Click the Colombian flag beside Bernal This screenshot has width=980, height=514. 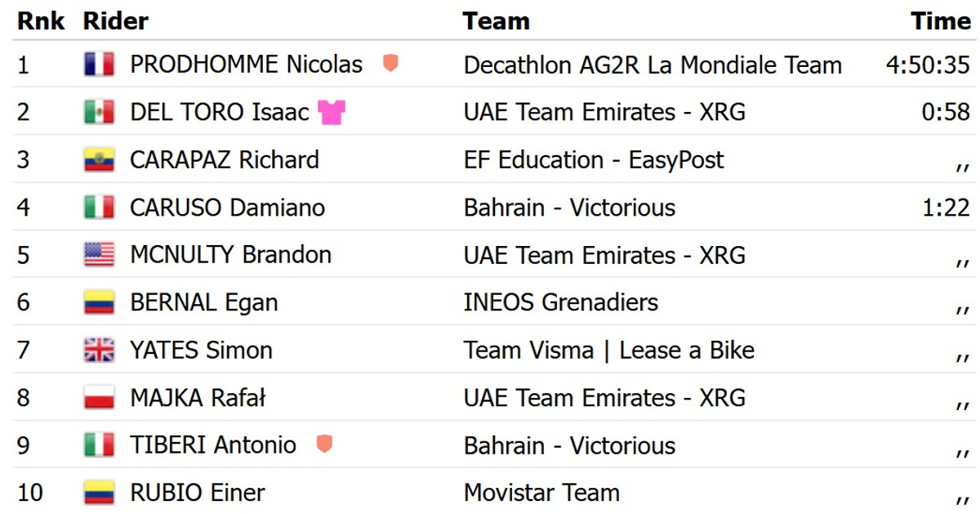coord(99,303)
